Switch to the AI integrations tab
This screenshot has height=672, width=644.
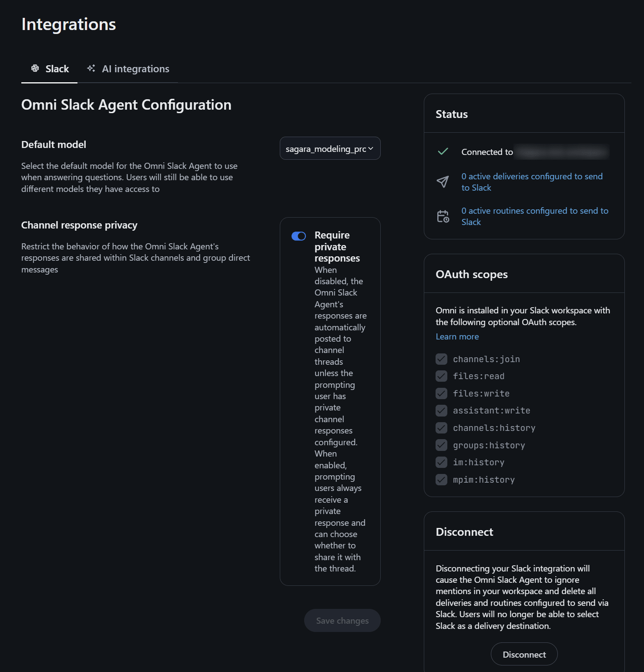tap(128, 69)
